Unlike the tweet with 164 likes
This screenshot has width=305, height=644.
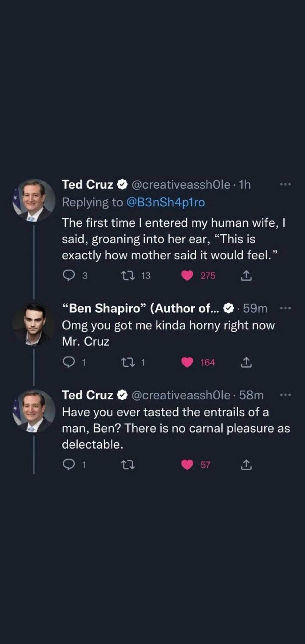coord(187,363)
